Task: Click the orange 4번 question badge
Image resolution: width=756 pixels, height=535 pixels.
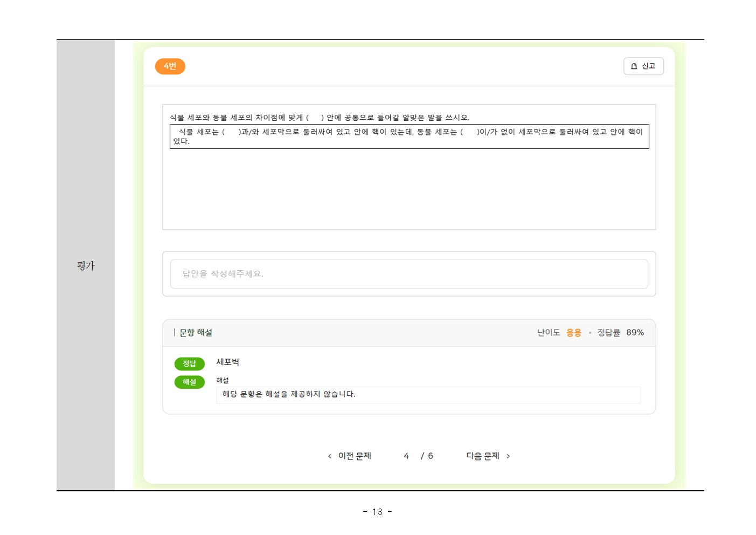Action: pyautogui.click(x=170, y=66)
